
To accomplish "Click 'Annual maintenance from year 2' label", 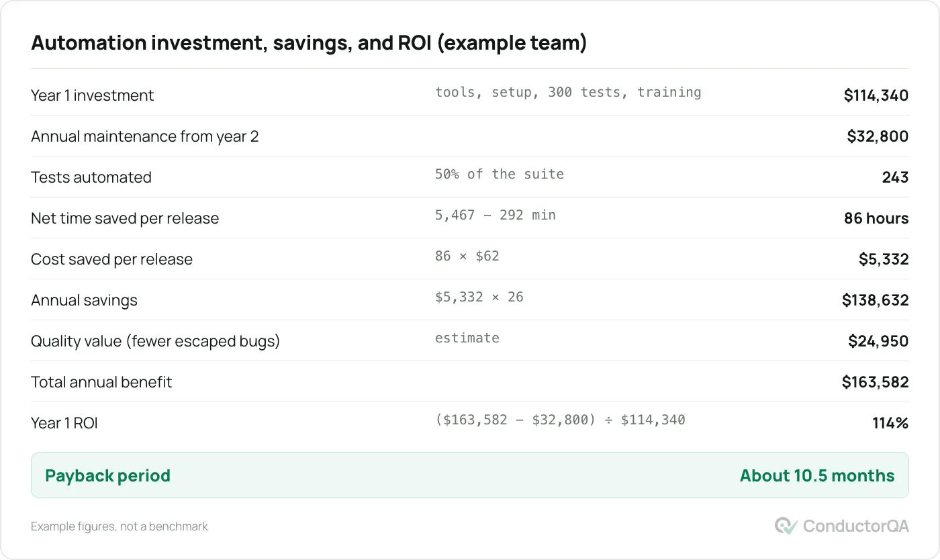I will (x=144, y=136).
